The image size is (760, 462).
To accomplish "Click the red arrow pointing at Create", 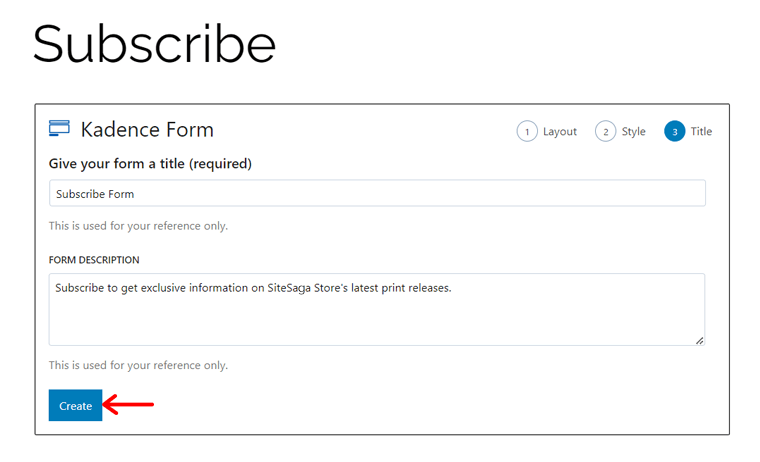I will point(128,404).
